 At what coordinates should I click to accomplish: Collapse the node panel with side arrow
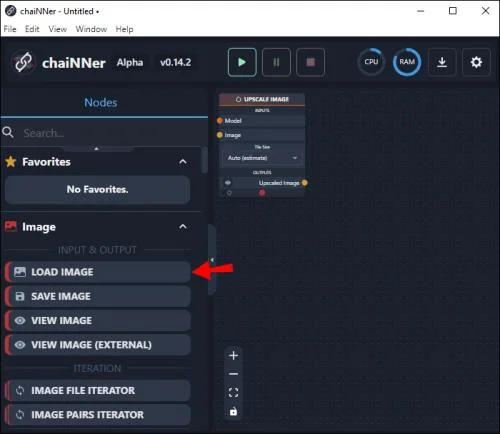212,260
